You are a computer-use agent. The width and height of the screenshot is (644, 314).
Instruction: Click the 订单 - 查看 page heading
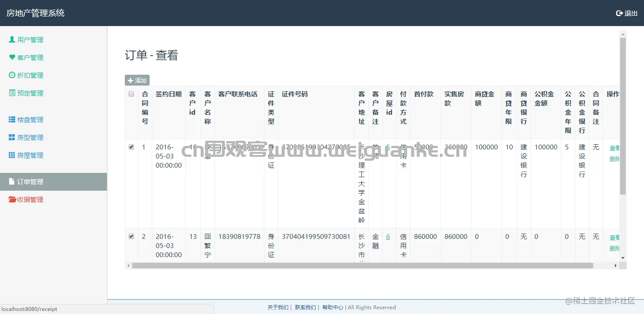pos(151,55)
